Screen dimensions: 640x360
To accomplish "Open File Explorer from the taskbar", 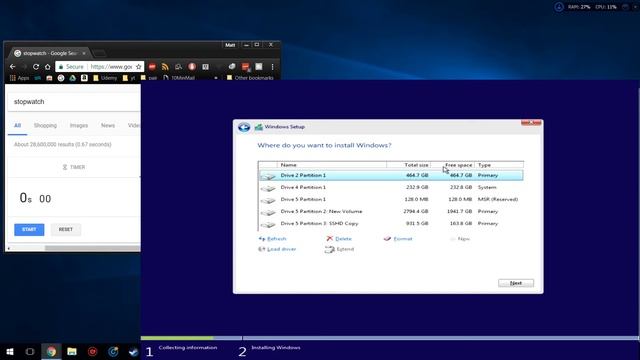I will (72, 351).
